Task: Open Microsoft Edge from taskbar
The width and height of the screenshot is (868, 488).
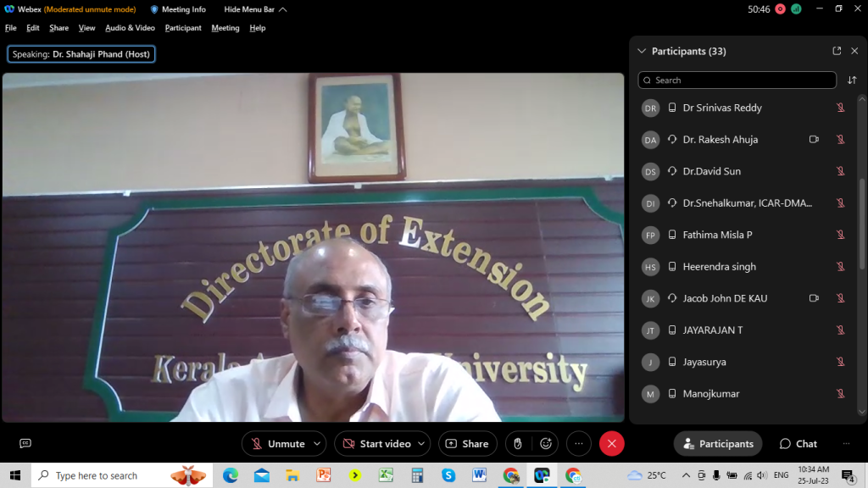Action: (231, 475)
